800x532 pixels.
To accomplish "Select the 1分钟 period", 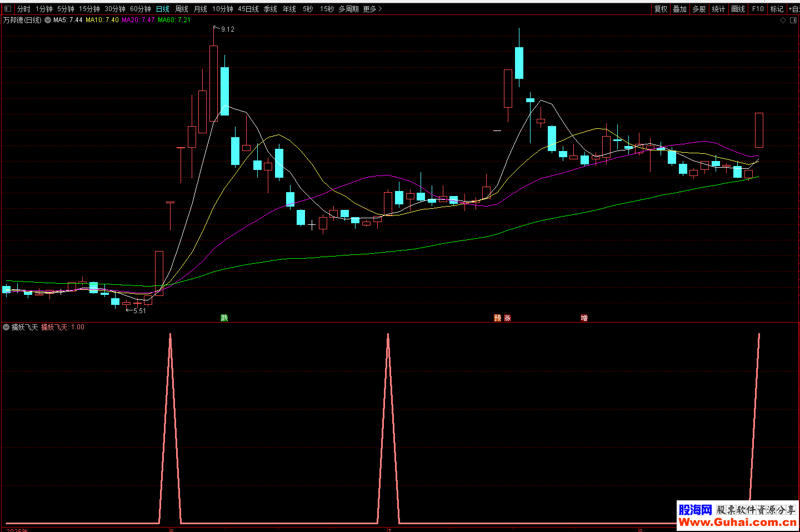I will (x=44, y=9).
